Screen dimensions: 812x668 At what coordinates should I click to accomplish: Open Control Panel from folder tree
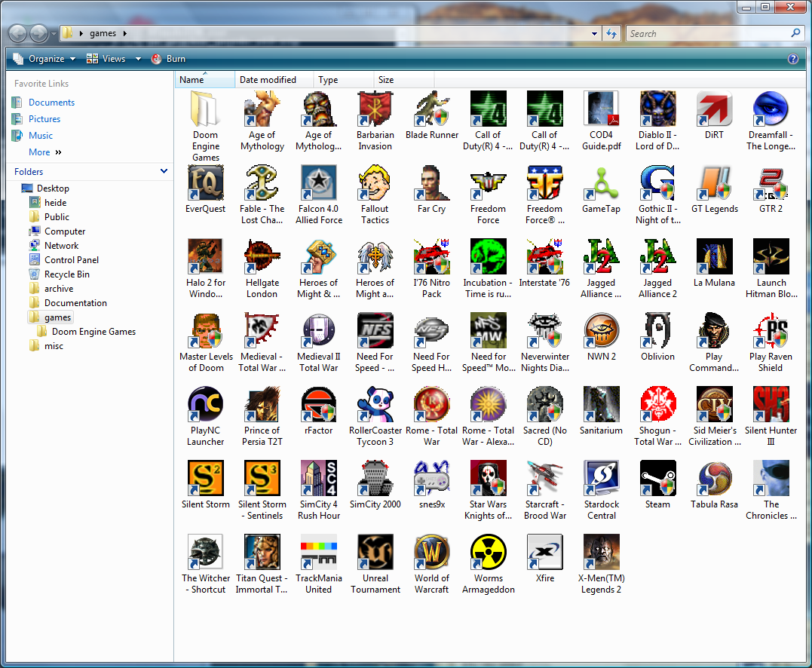coord(72,260)
